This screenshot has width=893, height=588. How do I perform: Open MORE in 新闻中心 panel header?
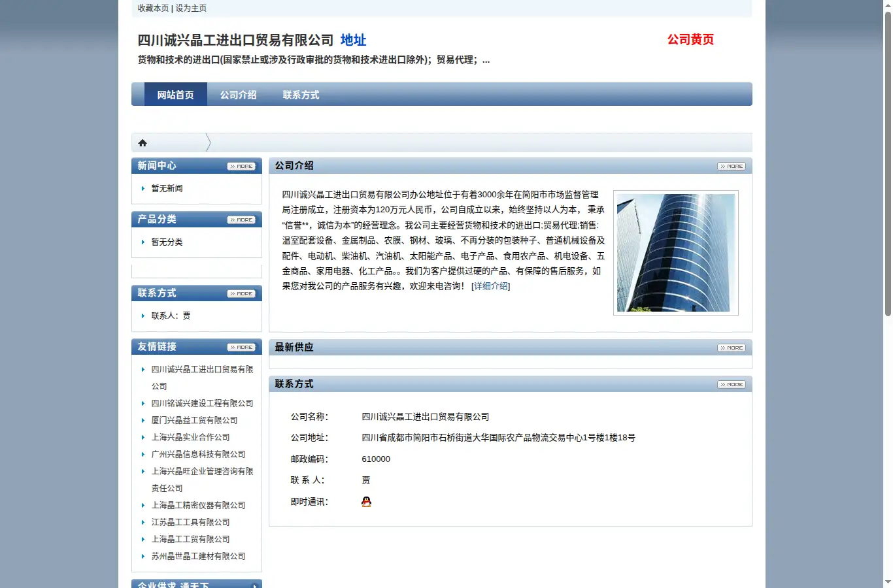[x=241, y=167]
